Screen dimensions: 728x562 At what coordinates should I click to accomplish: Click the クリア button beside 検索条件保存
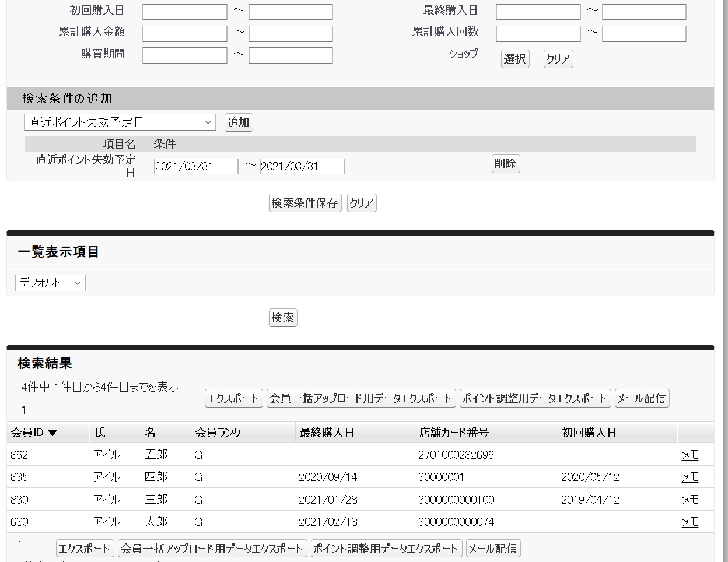361,203
